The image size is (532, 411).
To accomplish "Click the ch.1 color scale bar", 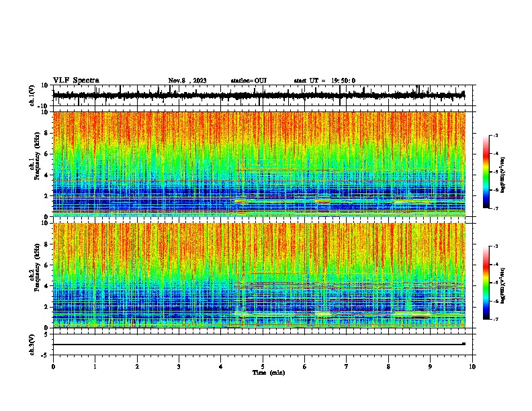I will 486,171.
